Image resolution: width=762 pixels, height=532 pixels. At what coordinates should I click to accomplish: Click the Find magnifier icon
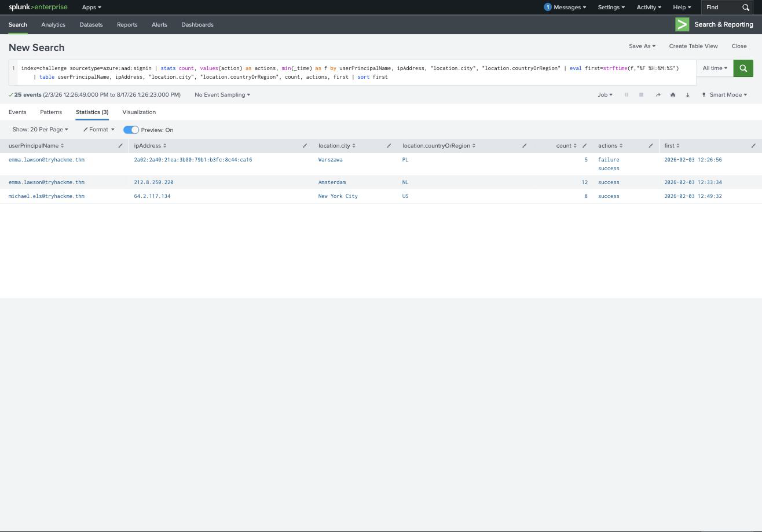(746, 8)
